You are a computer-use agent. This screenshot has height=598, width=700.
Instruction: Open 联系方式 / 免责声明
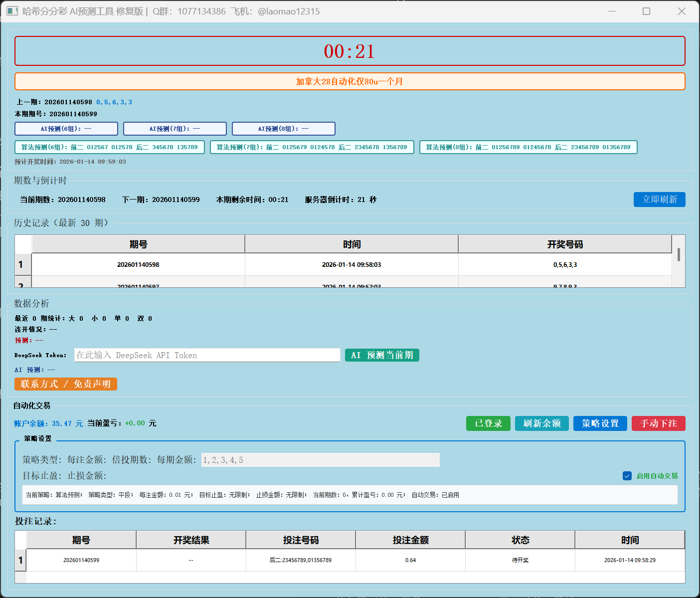(65, 384)
